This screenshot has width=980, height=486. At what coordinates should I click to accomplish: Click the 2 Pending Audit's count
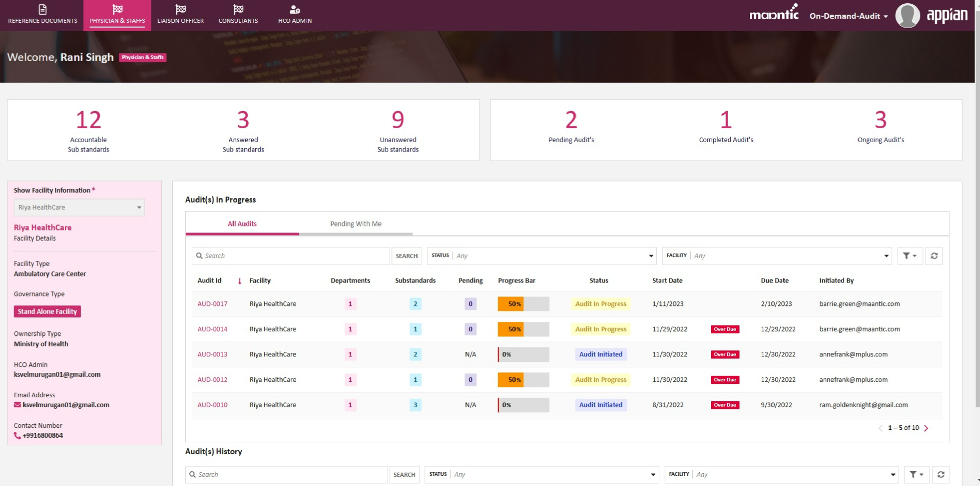tap(571, 120)
